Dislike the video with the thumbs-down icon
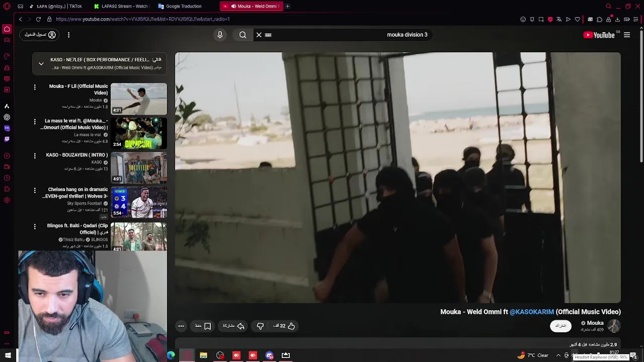644x362 pixels. click(x=260, y=326)
